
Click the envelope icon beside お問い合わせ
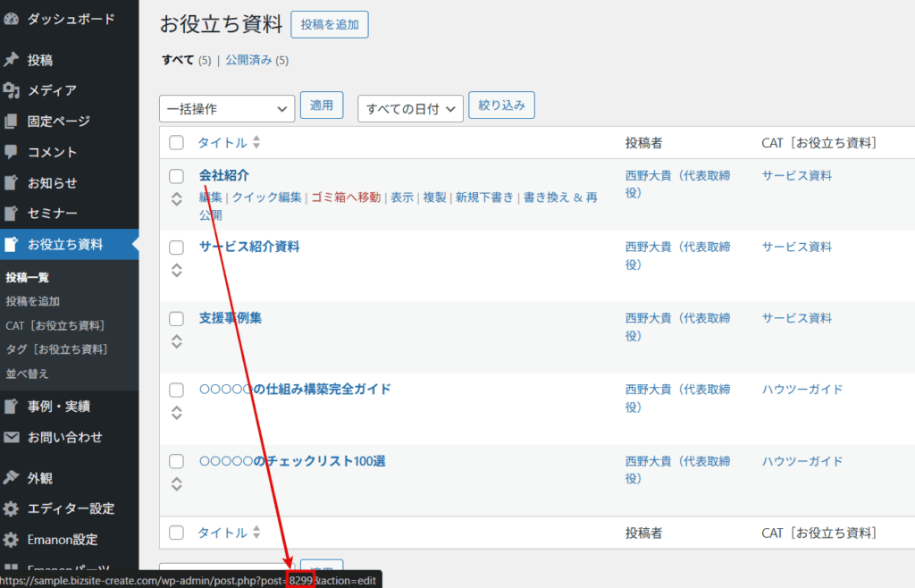coord(11,438)
